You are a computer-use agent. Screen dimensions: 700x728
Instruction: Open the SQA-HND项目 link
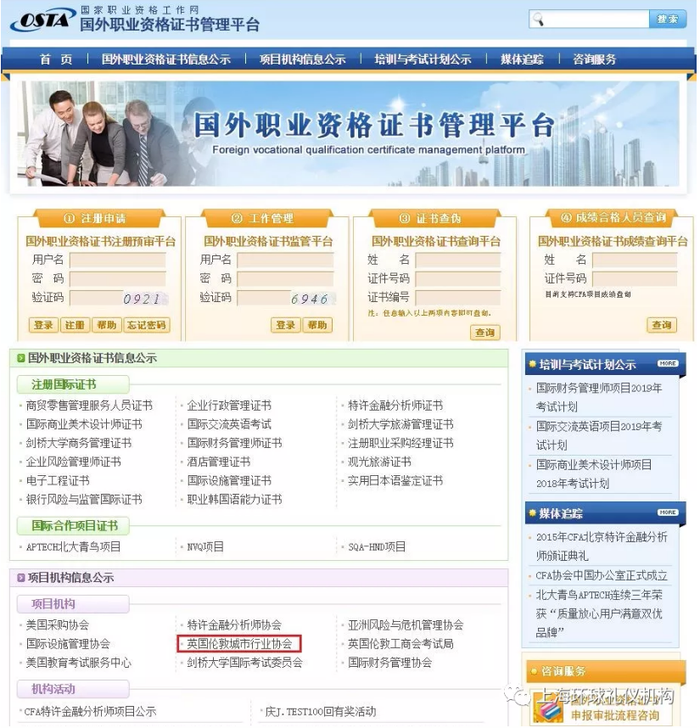tap(377, 547)
